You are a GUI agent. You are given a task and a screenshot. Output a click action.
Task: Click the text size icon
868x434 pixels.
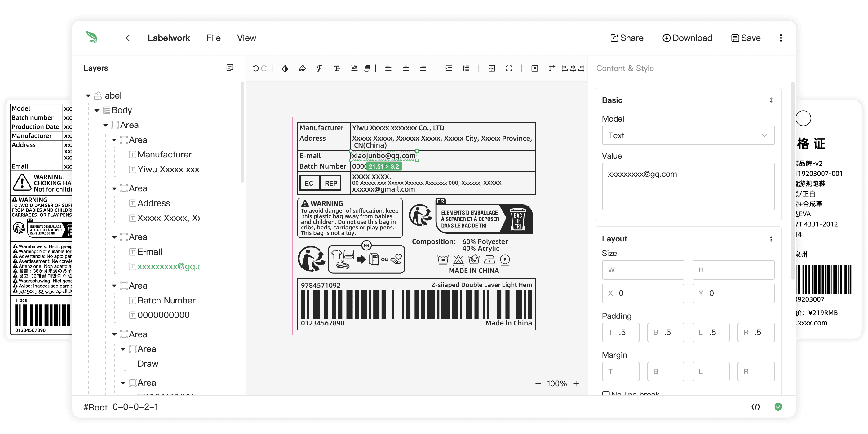click(x=337, y=69)
